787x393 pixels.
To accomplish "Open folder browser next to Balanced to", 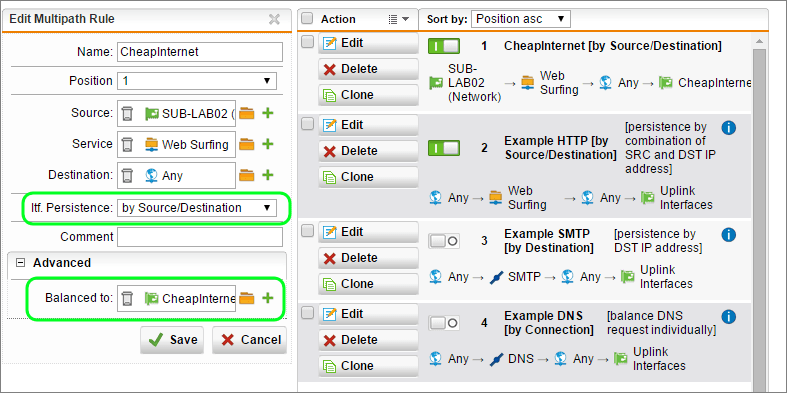I will coord(246,299).
